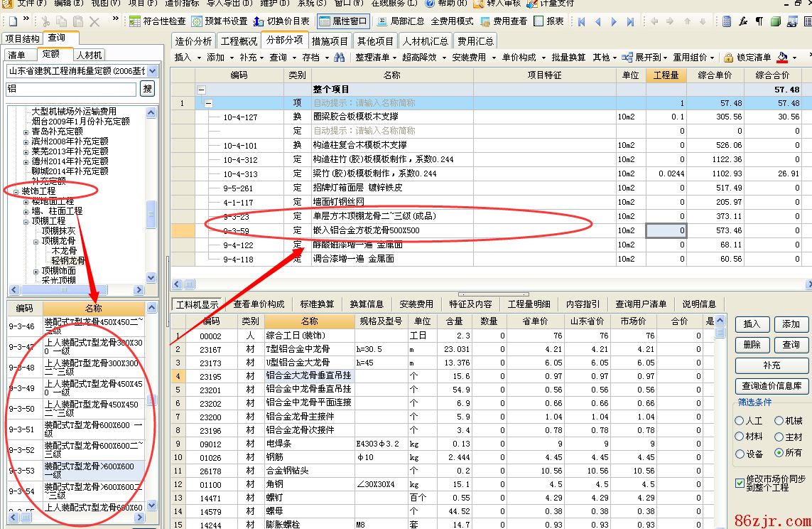This screenshot has width=812, height=529.
Task: Click the fill color paint bucket swatch
Action: pos(783,57)
